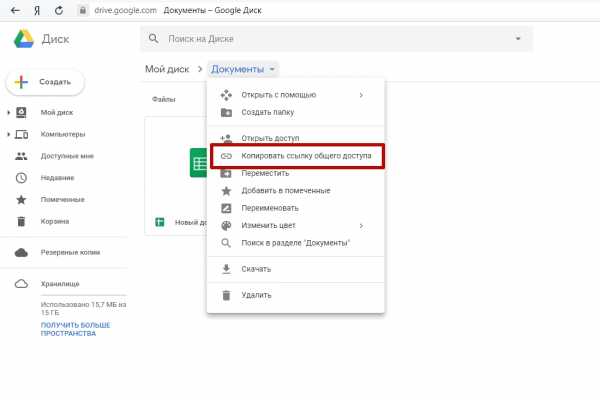The image size is (600, 400).
Task: Expand Изменить цвет submenu arrow
Action: [x=361, y=226]
